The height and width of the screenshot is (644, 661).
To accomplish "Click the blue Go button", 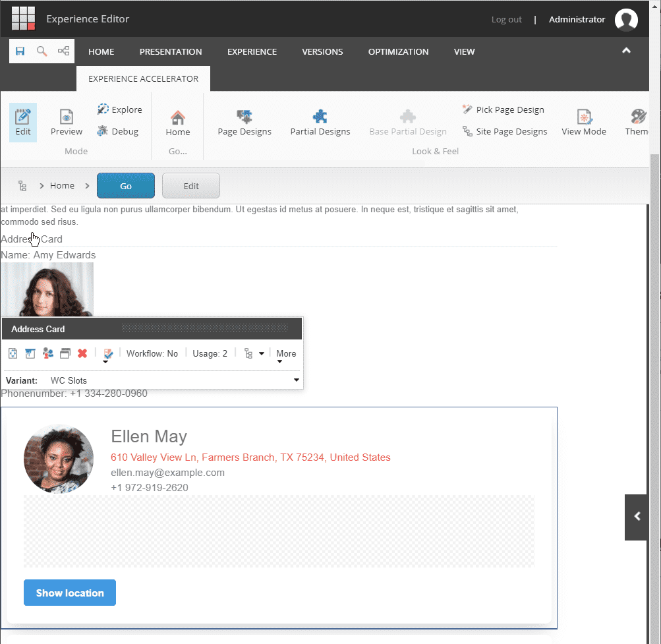I will tap(126, 186).
